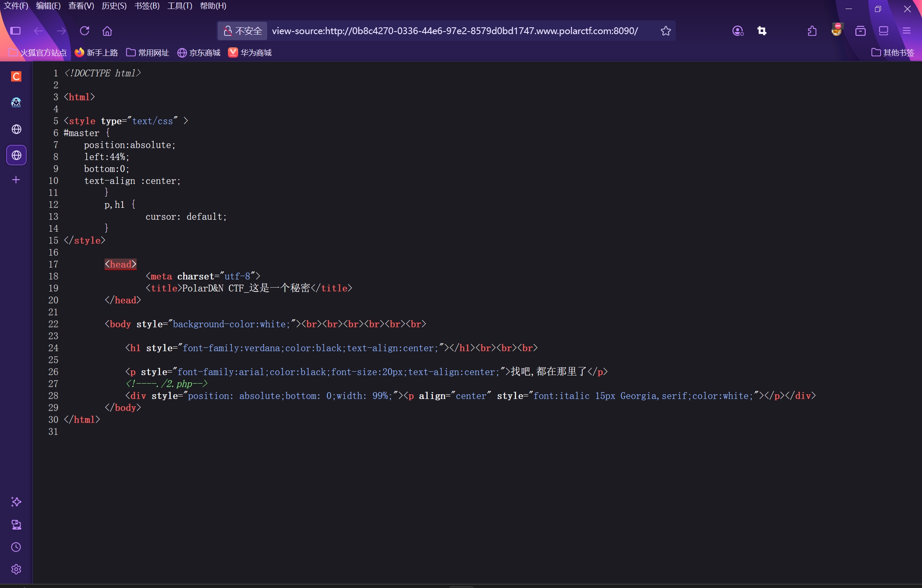
Task: Go to the browser home page
Action: (x=107, y=31)
